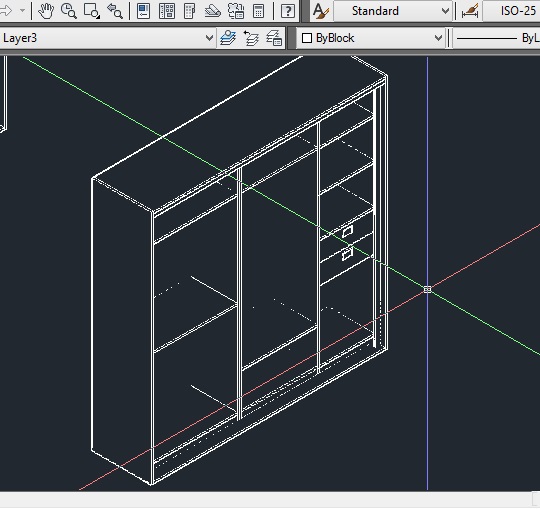Show the Tool Palettes window
Screen dimensions: 540x509
pos(189,11)
